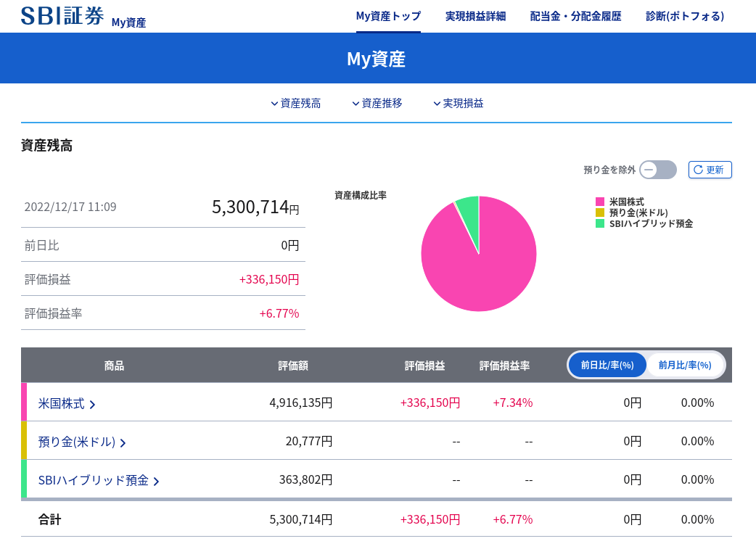This screenshot has height=557, width=756.
Task: Select the 前日比/率(%) toggle option
Action: (607, 366)
